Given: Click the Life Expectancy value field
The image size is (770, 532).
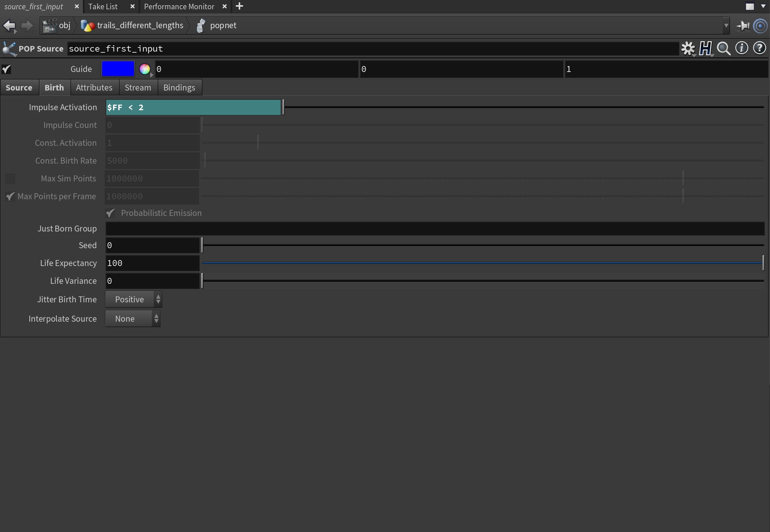Looking at the screenshot, I should pyautogui.click(x=152, y=263).
